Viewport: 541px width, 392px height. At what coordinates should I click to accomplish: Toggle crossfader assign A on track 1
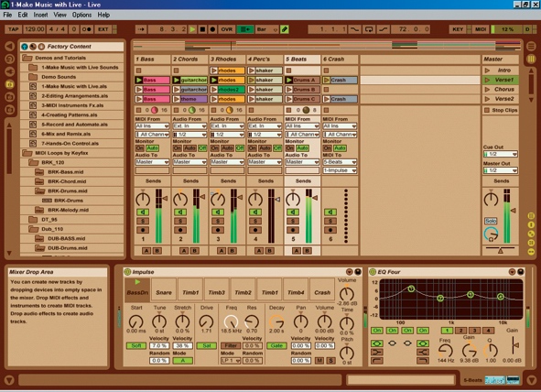tap(146, 251)
